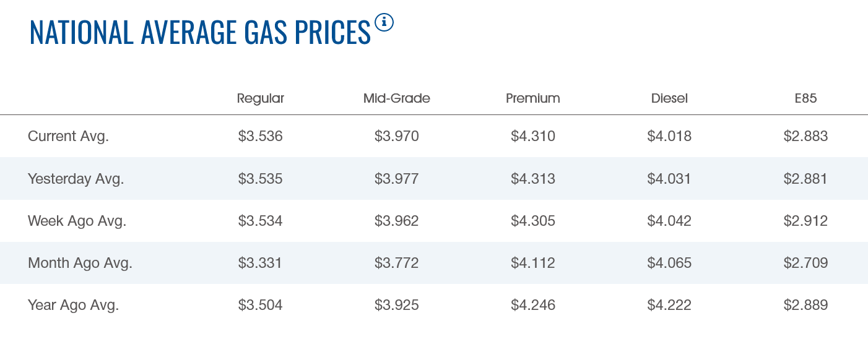The image size is (868, 339).
Task: Click week ago E85 price $2.912
Action: (x=805, y=221)
